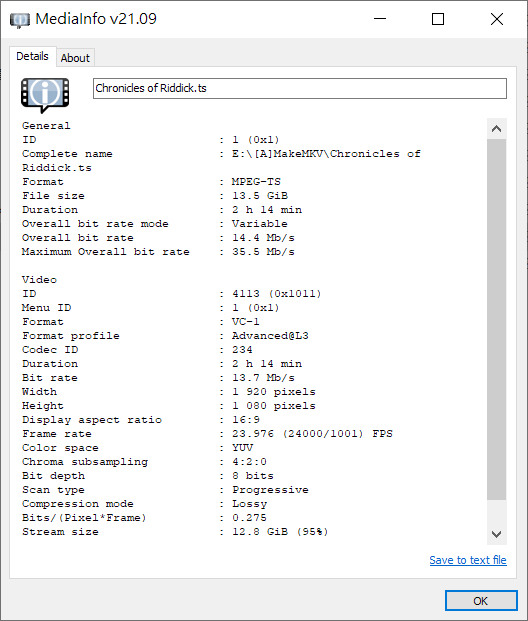Screen dimensions: 528x621
Task: Select the Details tab
Action: tap(32, 56)
